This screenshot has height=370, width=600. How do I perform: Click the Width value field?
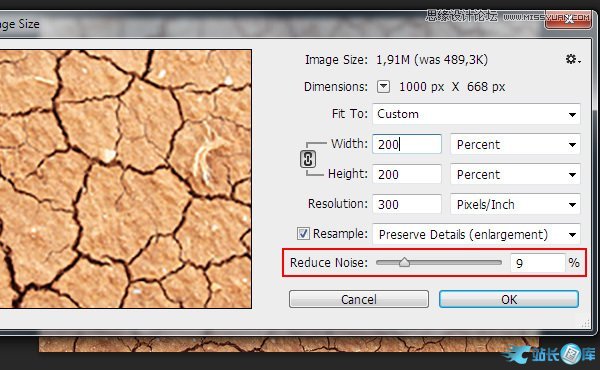[x=407, y=144]
